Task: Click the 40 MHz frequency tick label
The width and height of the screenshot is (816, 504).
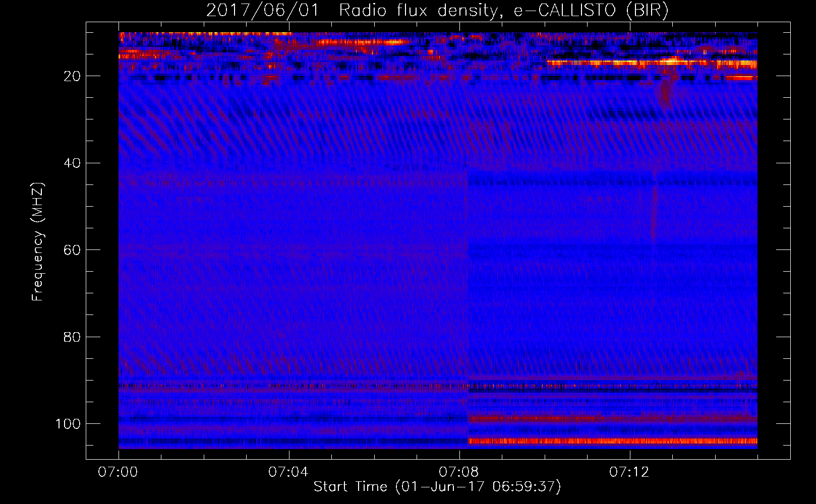Action: coord(73,163)
